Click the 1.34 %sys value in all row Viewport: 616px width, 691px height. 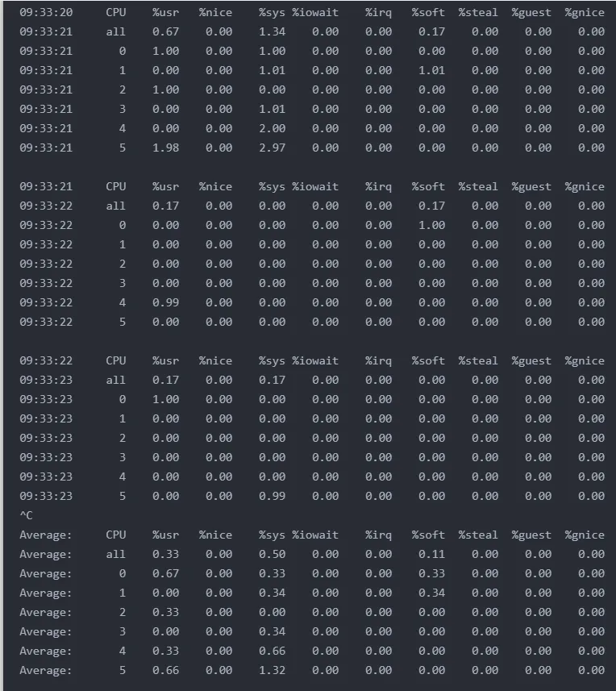click(272, 31)
